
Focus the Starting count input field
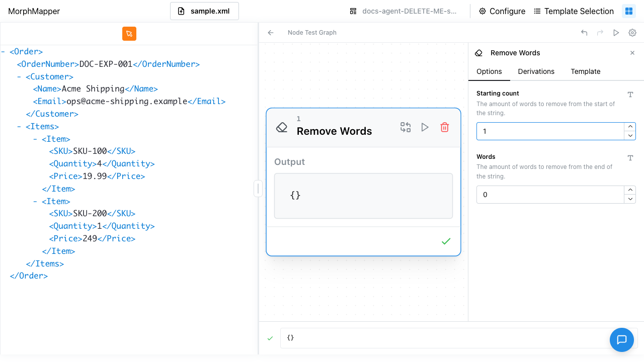[x=550, y=131]
